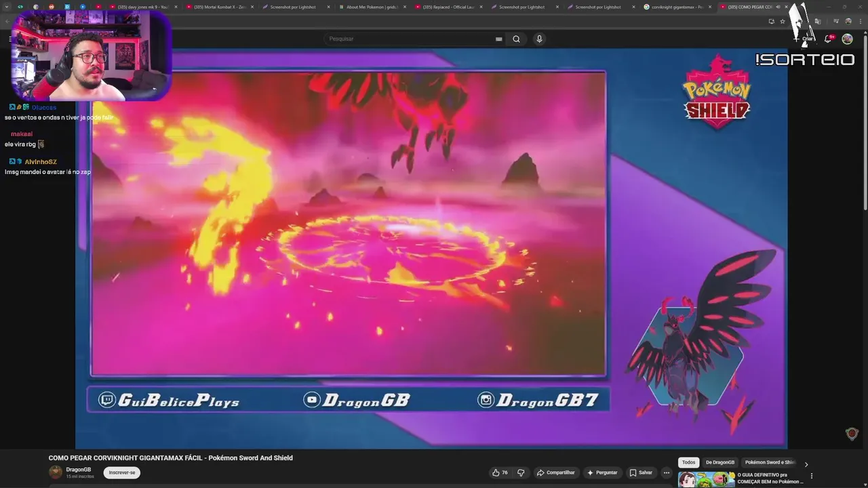Open the Chrome three-dot menu
This screenshot has height=488, width=868.
(x=861, y=21)
